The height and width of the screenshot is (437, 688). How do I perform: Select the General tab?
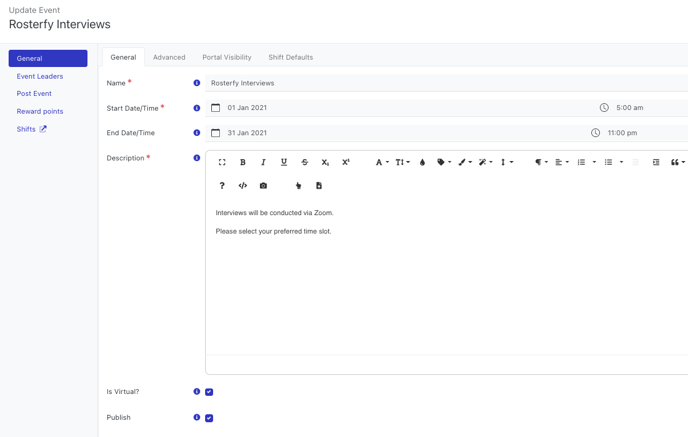coord(123,57)
